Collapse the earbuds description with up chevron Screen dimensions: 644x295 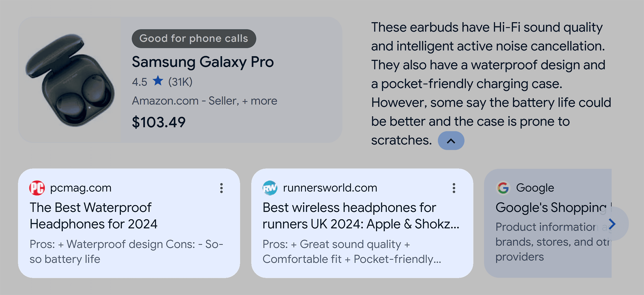click(x=451, y=141)
